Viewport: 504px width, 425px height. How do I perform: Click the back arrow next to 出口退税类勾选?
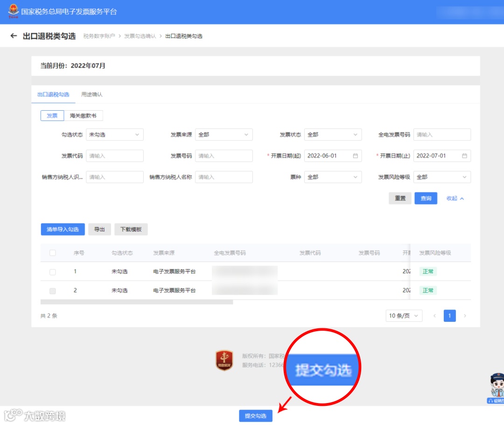14,35
